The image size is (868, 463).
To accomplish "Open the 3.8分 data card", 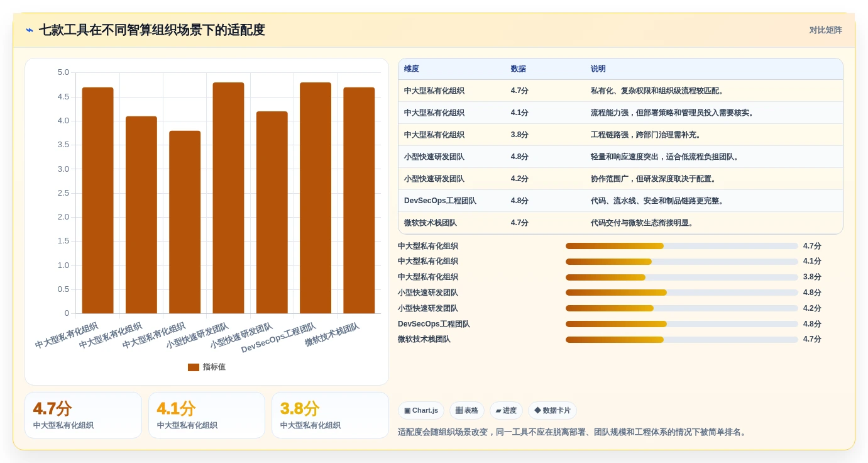I will [330, 415].
